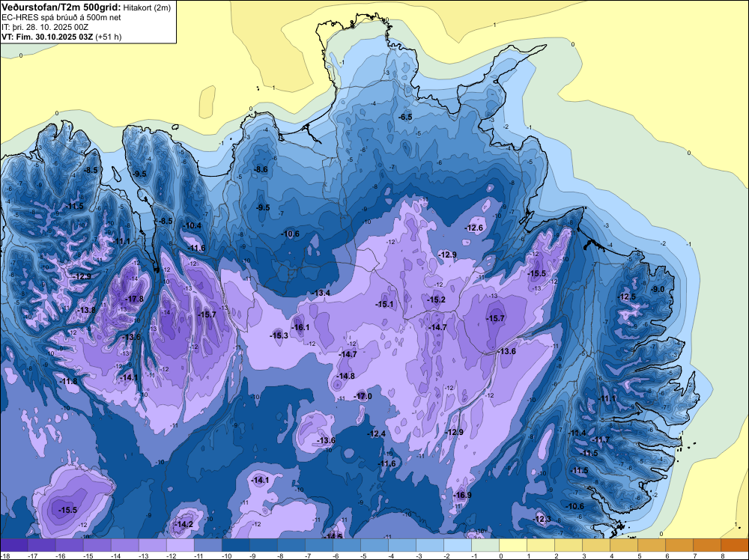
Task: Click the -13.4 temperature value
Action: pyautogui.click(x=321, y=293)
